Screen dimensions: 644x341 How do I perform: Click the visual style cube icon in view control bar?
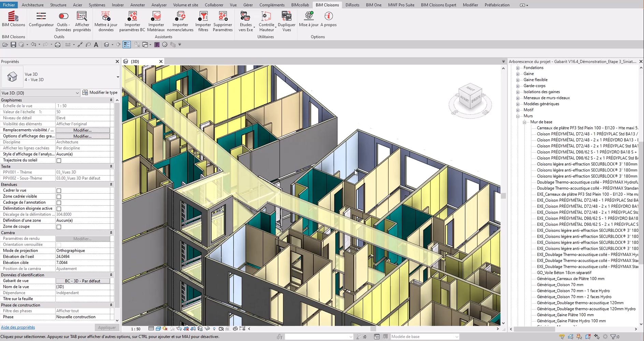(158, 329)
